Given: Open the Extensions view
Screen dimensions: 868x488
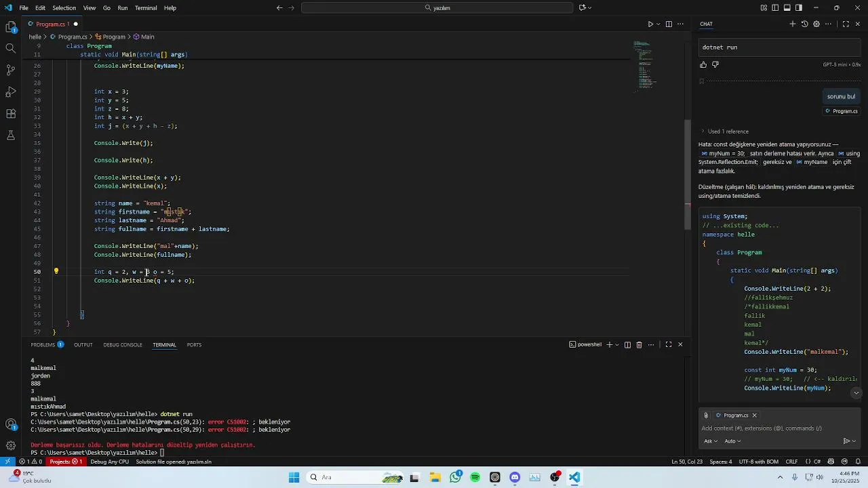Looking at the screenshot, I should click(11, 113).
